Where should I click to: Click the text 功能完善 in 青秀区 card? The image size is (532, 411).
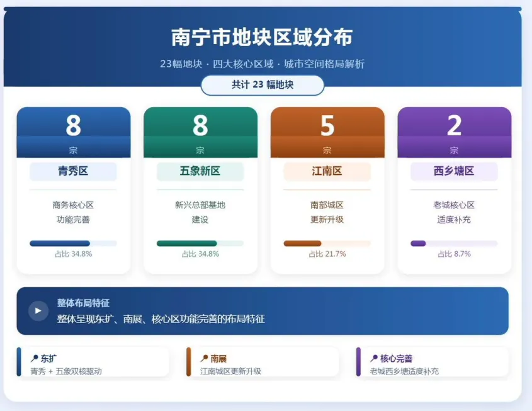click(x=73, y=220)
